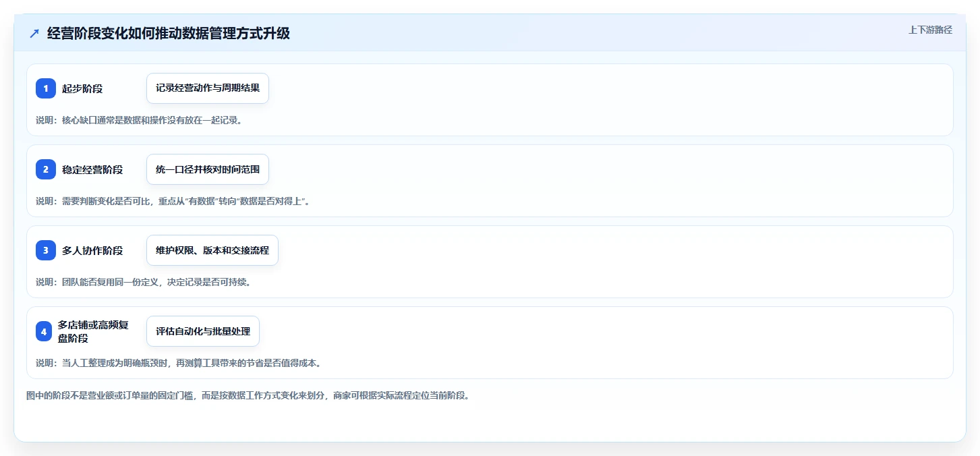Select the 评估自动化与批量处理 box
Screen dimensions: 980x456
pos(203,331)
